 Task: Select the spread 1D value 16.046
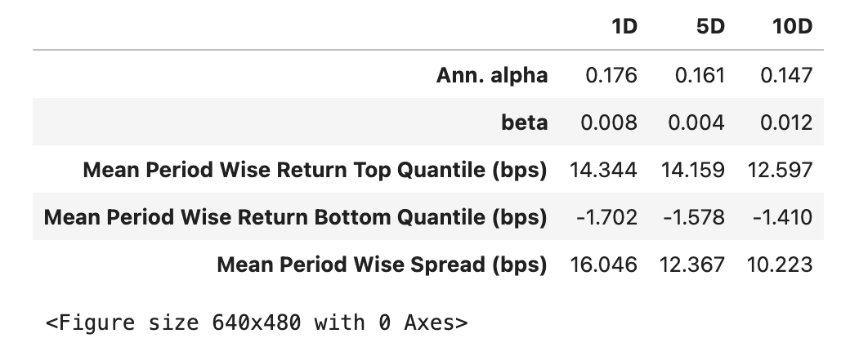tap(603, 265)
